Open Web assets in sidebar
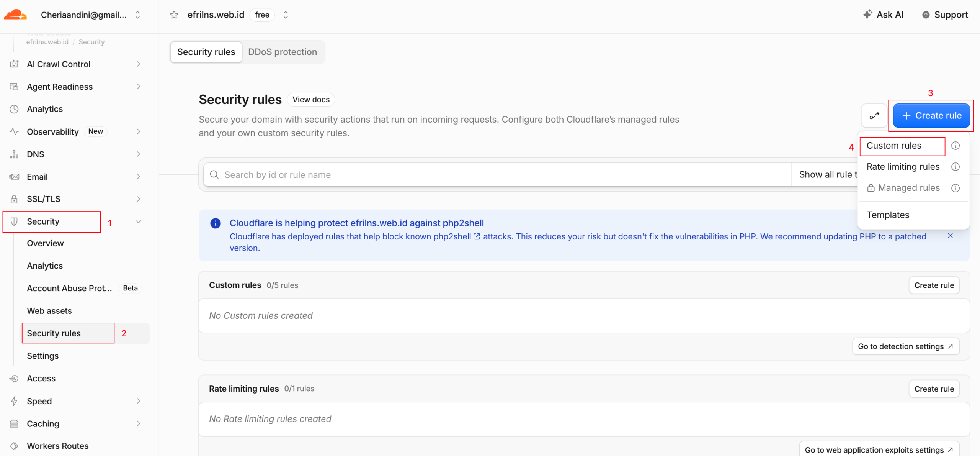This screenshot has height=456, width=980. point(49,311)
